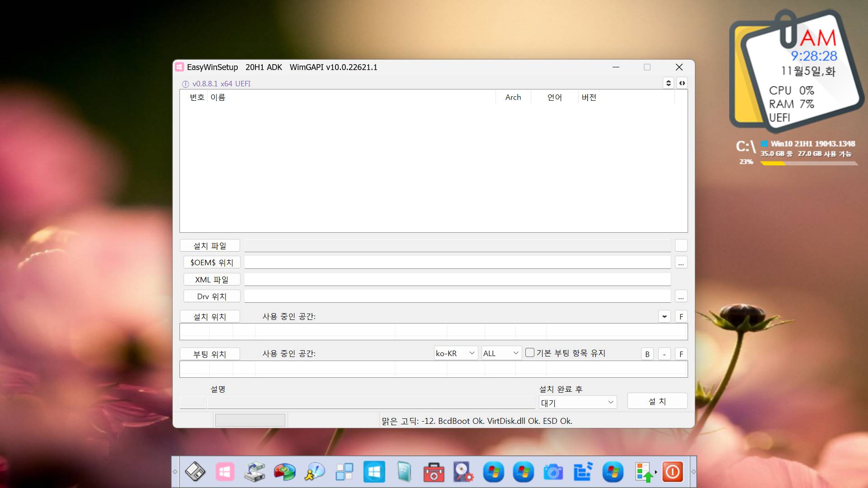Open the teal book-shaped dock icon
The height and width of the screenshot is (488, 868).
coord(404,472)
